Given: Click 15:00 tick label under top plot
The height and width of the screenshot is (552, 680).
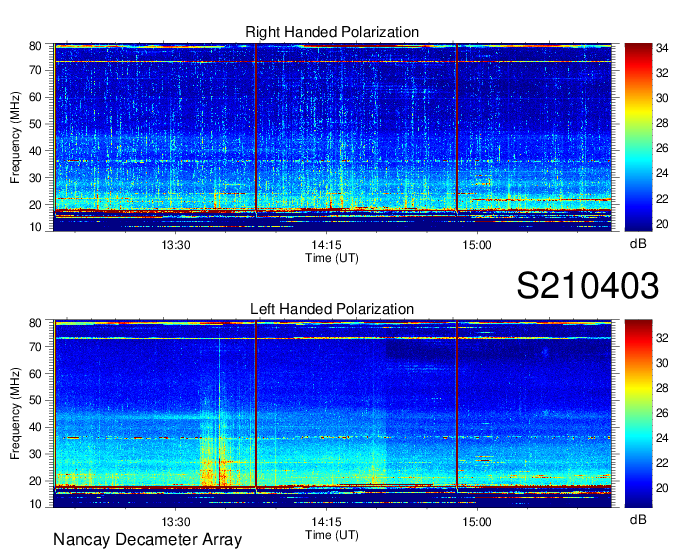Looking at the screenshot, I should (477, 245).
